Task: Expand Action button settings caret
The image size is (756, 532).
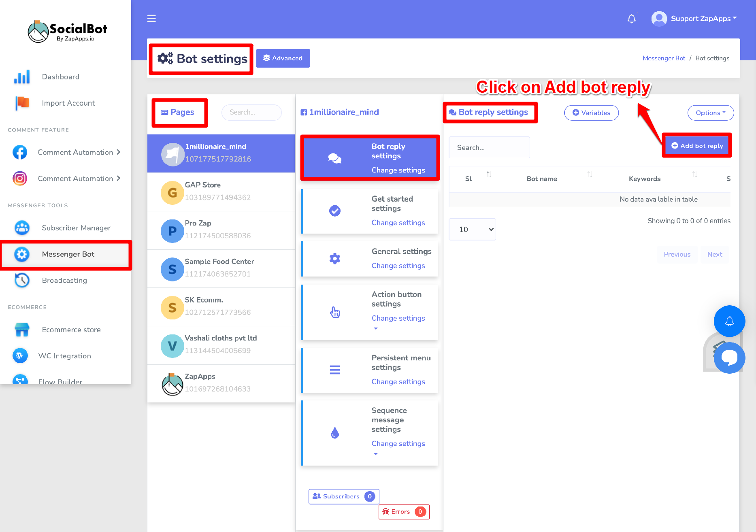Action: (376, 329)
